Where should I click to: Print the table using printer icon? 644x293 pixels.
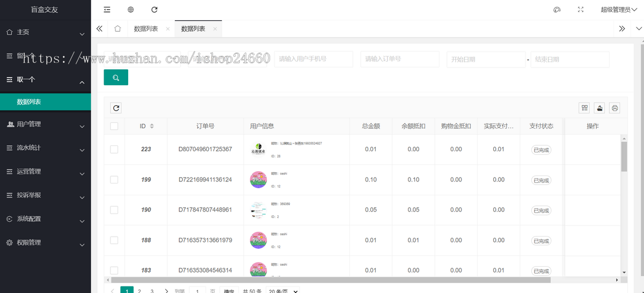pyautogui.click(x=615, y=108)
